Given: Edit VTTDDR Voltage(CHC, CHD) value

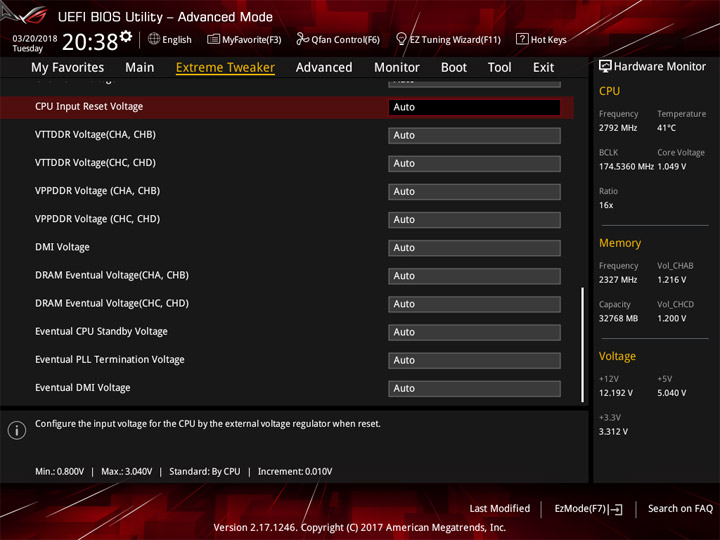Looking at the screenshot, I should coord(474,163).
